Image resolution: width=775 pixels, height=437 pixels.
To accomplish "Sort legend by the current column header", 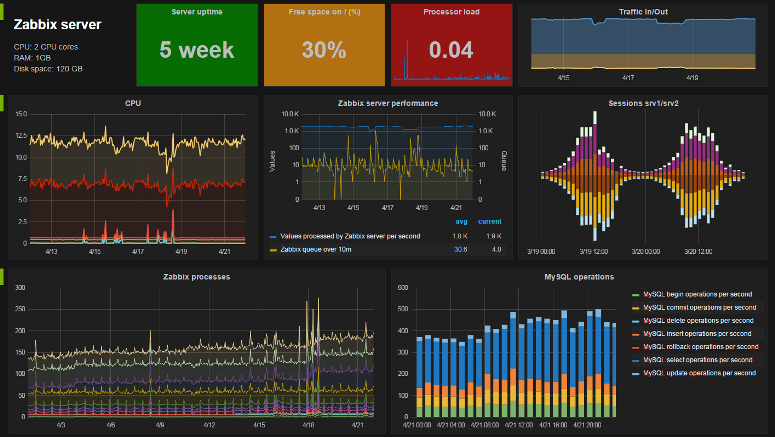I will (489, 223).
